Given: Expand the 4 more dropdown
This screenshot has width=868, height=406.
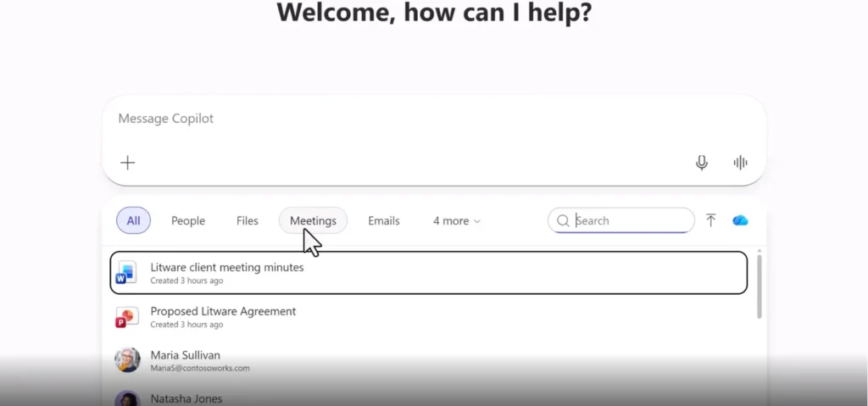Looking at the screenshot, I should tap(457, 220).
